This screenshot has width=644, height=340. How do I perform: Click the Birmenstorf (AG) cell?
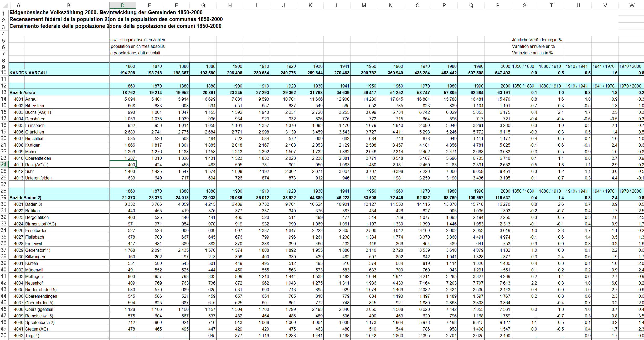point(67,224)
